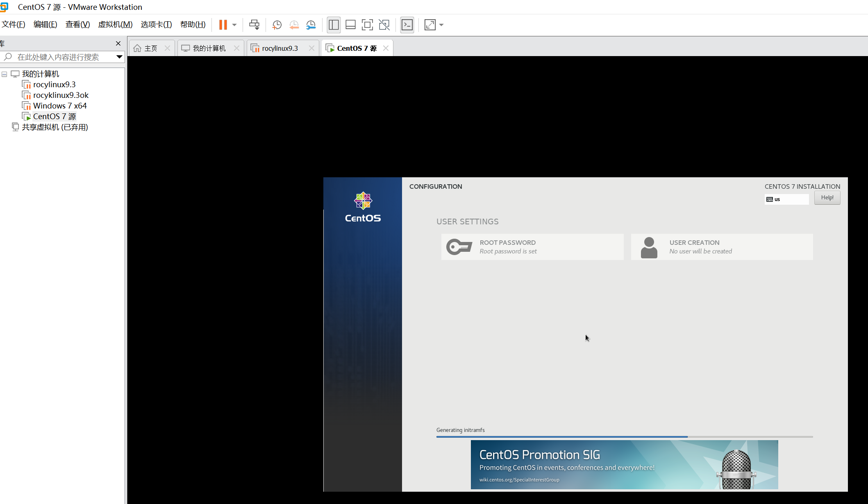The image size is (868, 504).
Task: Click the user creation person icon
Action: coord(649,248)
